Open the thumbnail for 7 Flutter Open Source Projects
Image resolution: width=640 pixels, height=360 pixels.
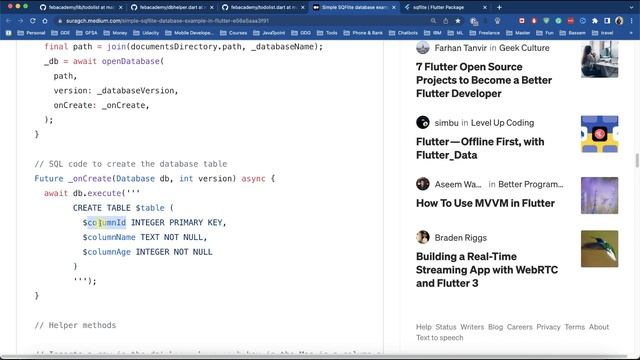tap(600, 59)
